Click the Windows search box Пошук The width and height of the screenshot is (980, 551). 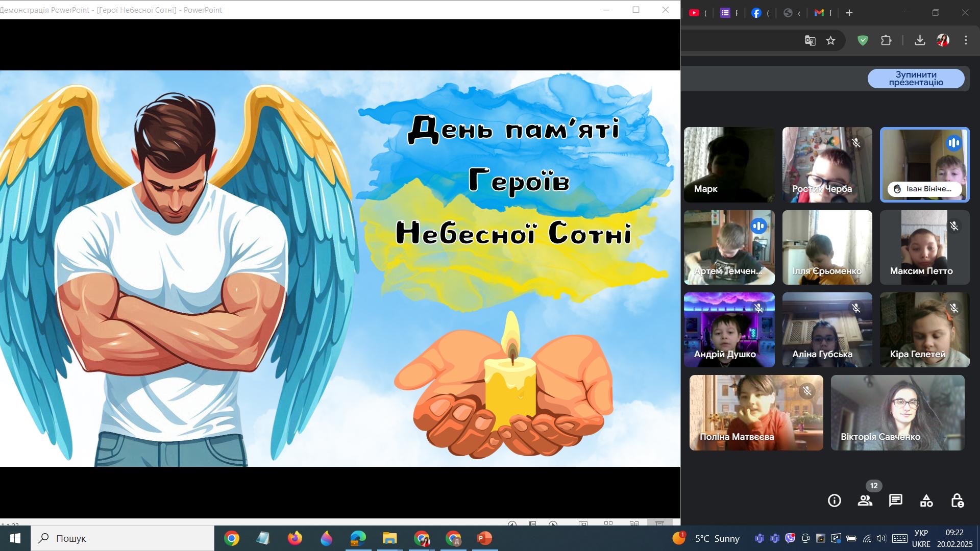[x=122, y=538]
